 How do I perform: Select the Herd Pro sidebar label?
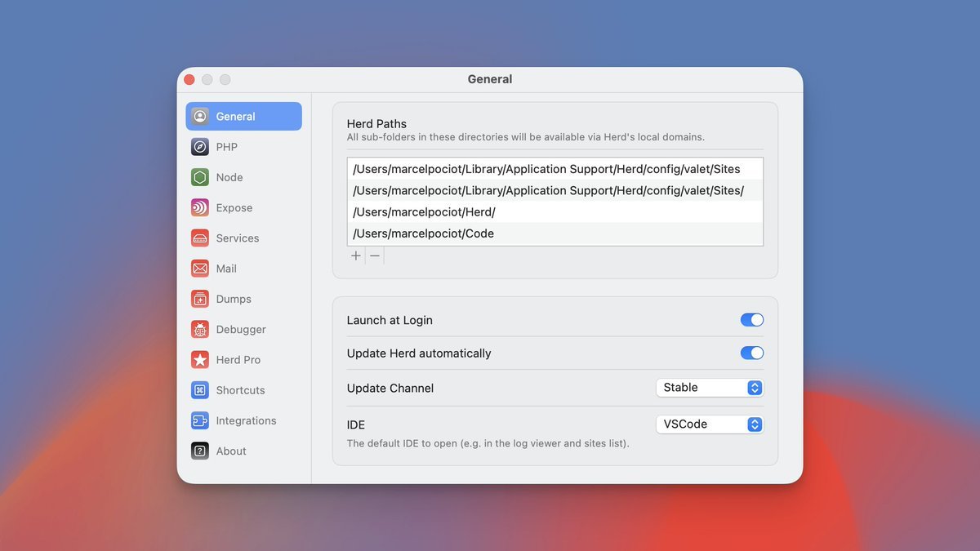point(238,360)
